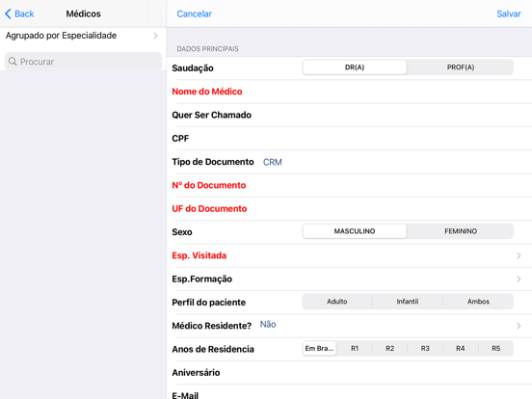532x399 pixels.
Task: Choose MASCULINO for Sexo
Action: (355, 231)
